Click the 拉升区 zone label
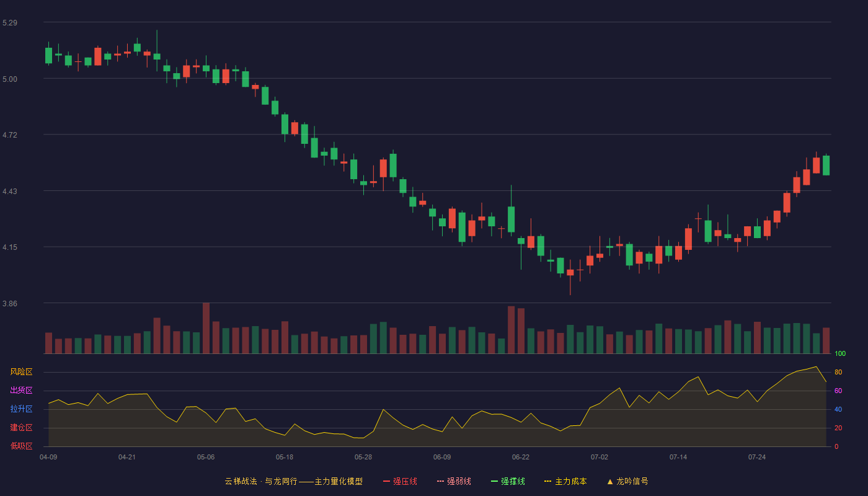 21,409
